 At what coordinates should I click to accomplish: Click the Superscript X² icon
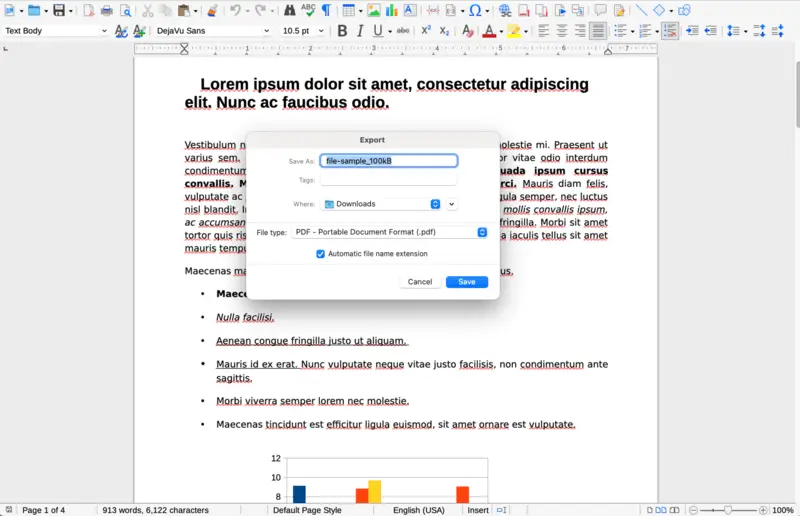426,31
